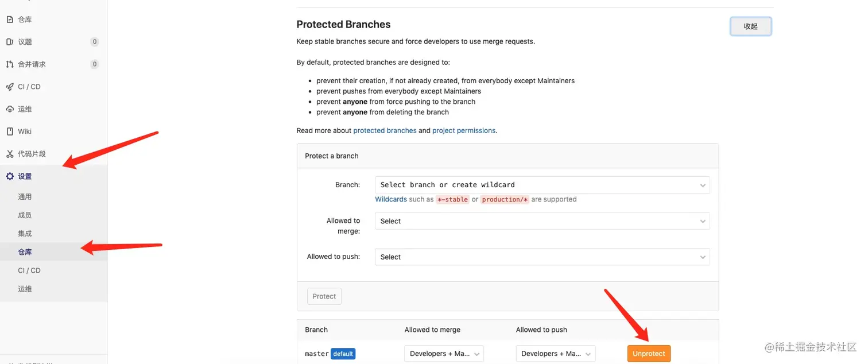This screenshot has width=868, height=364.
Task: Select 成员 members submenu item
Action: (x=25, y=215)
